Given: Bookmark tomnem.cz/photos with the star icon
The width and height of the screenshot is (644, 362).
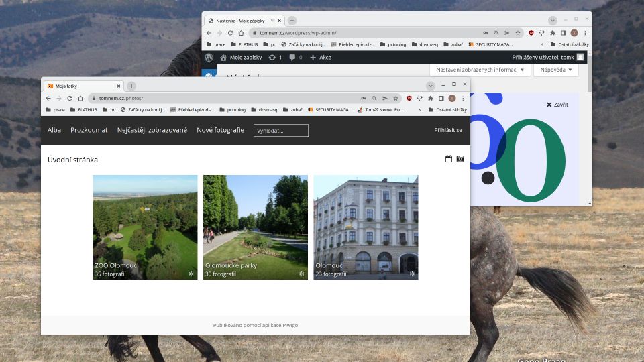Looking at the screenshot, I should click(x=396, y=98).
